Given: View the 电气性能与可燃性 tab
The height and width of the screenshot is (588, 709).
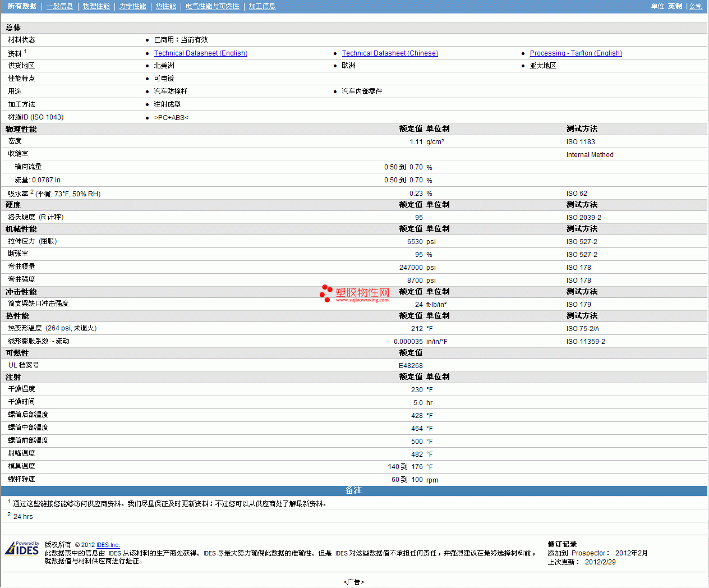Looking at the screenshot, I should pyautogui.click(x=212, y=6).
